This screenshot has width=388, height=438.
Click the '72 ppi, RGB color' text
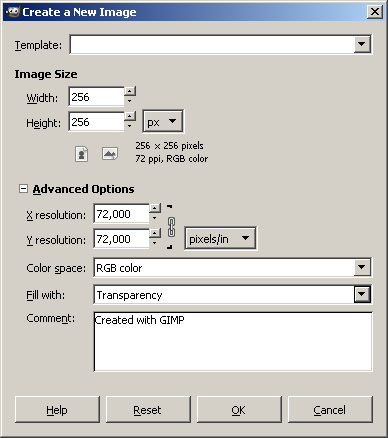(x=171, y=159)
